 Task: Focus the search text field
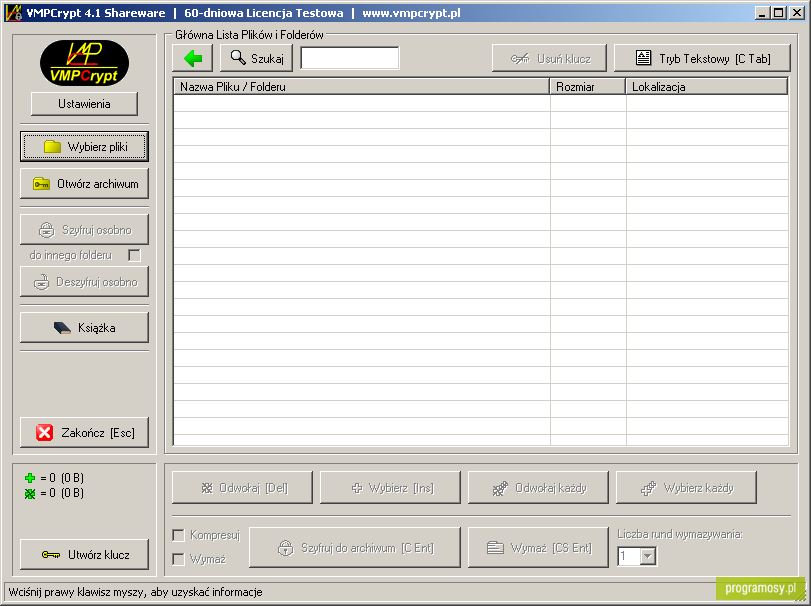click(x=350, y=58)
